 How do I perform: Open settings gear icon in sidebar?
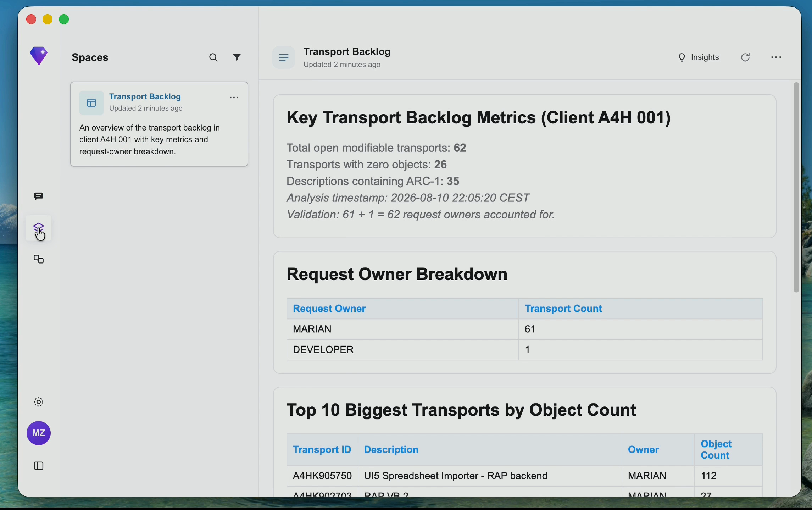point(39,402)
